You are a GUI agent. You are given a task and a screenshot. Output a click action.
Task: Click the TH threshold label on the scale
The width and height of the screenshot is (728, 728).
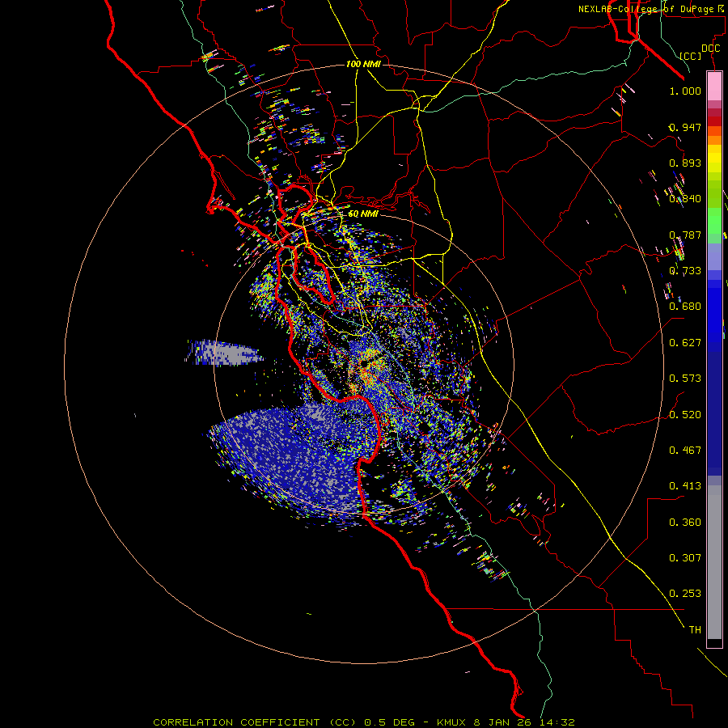(695, 630)
